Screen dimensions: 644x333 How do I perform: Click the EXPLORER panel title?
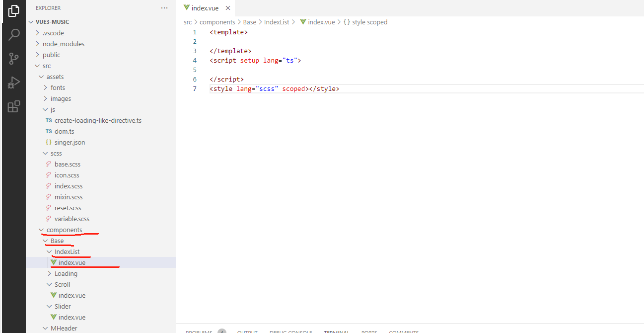tap(48, 8)
